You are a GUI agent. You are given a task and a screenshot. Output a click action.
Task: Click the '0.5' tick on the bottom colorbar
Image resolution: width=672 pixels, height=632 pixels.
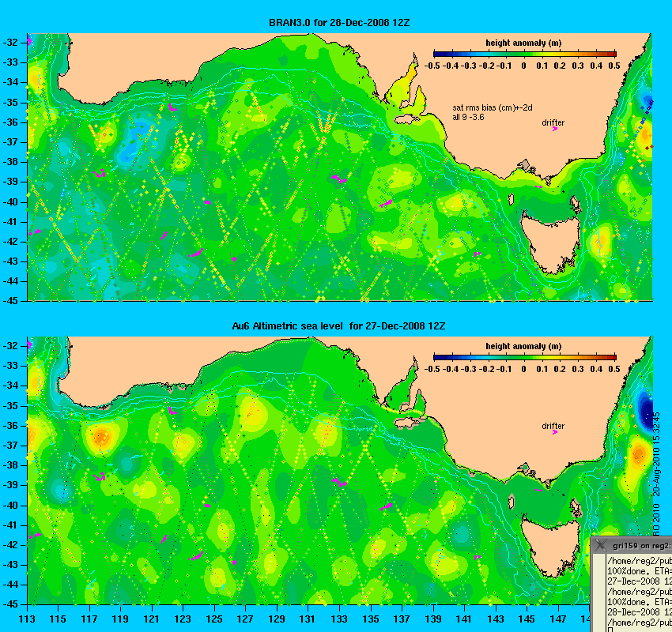(614, 369)
